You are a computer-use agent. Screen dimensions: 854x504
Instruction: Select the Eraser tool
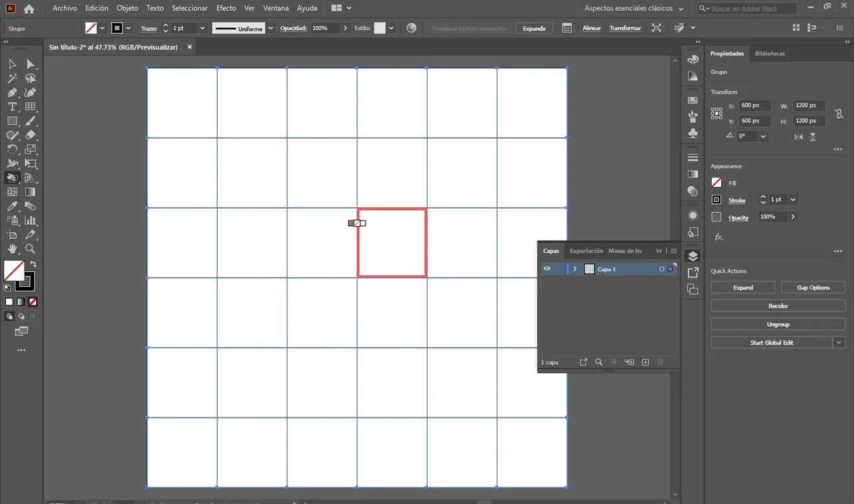(x=30, y=135)
